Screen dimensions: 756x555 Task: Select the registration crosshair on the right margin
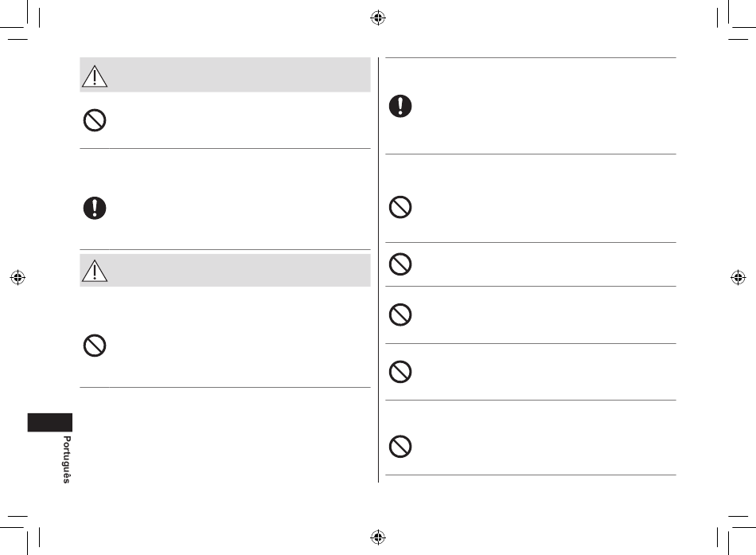point(738,277)
